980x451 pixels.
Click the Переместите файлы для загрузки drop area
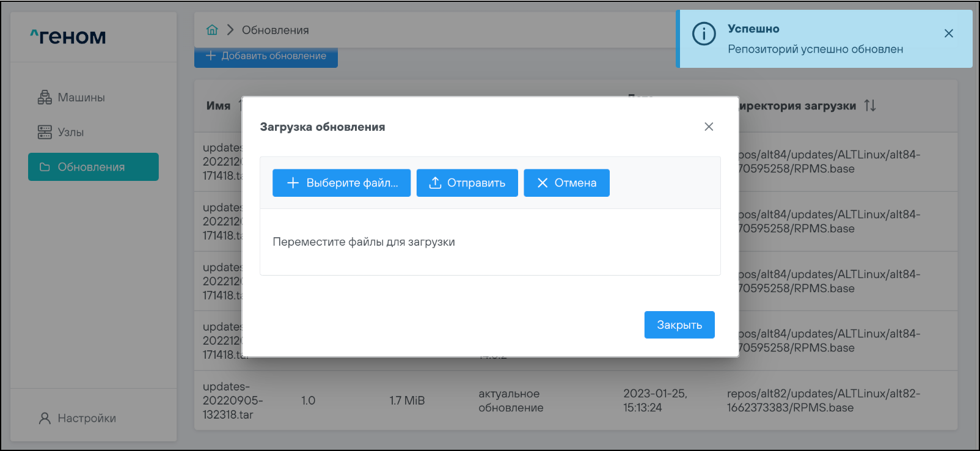tap(490, 242)
